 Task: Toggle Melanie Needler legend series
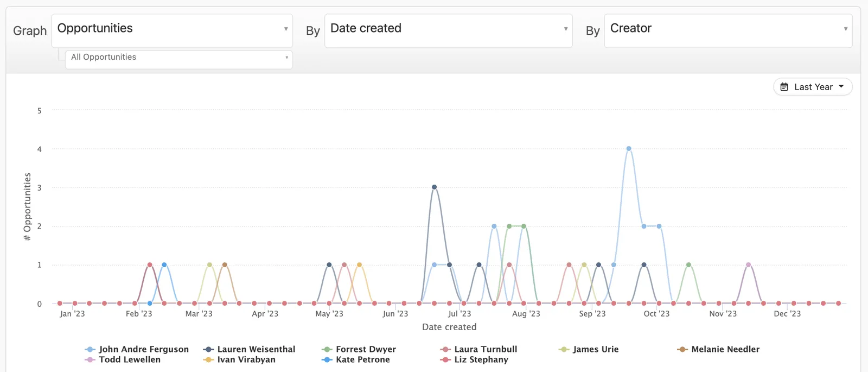coord(718,349)
